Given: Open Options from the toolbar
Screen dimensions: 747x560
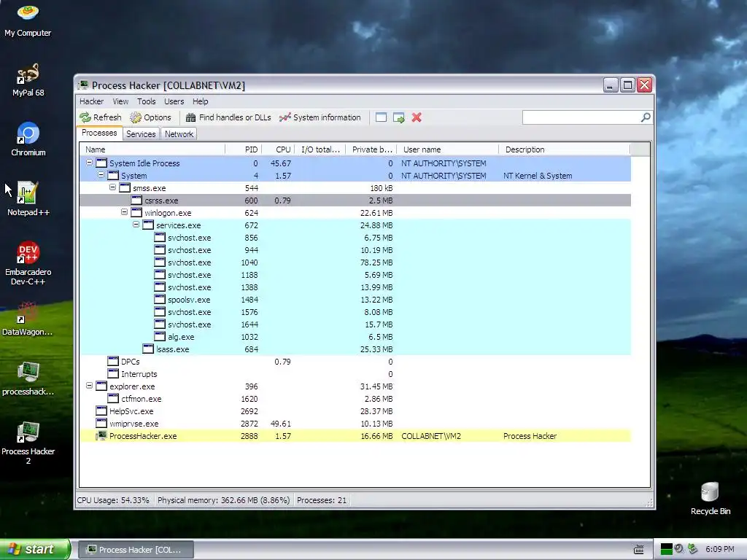Looking at the screenshot, I should pyautogui.click(x=150, y=117).
